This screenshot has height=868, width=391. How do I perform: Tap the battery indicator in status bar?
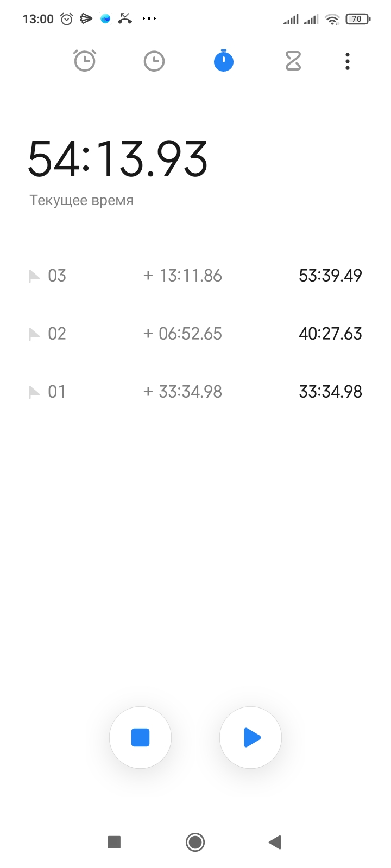[357, 19]
